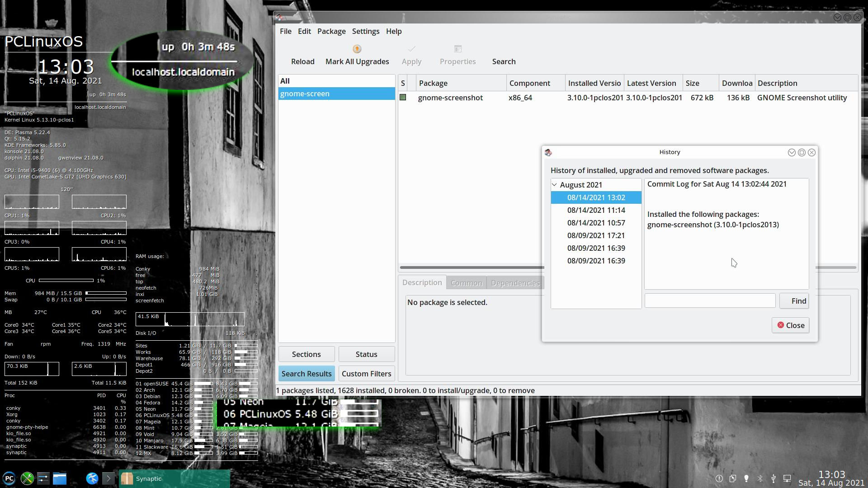Click the History dialog title bar icon
Viewport: 868px width, 488px height.
[x=548, y=153]
